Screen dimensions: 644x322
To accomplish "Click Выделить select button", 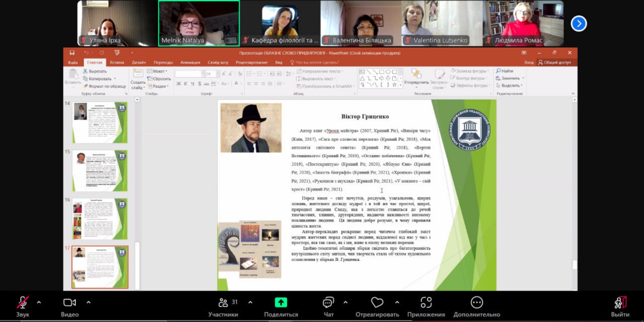I will tap(509, 86).
